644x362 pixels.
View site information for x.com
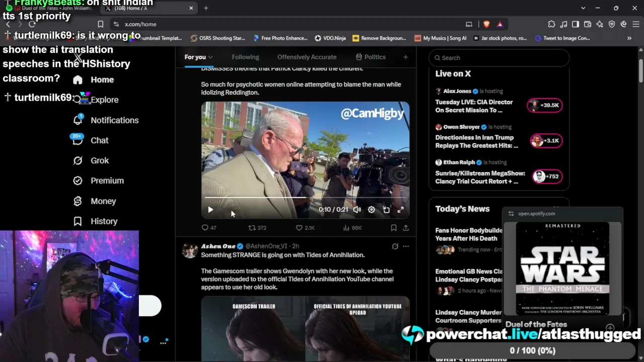116,24
